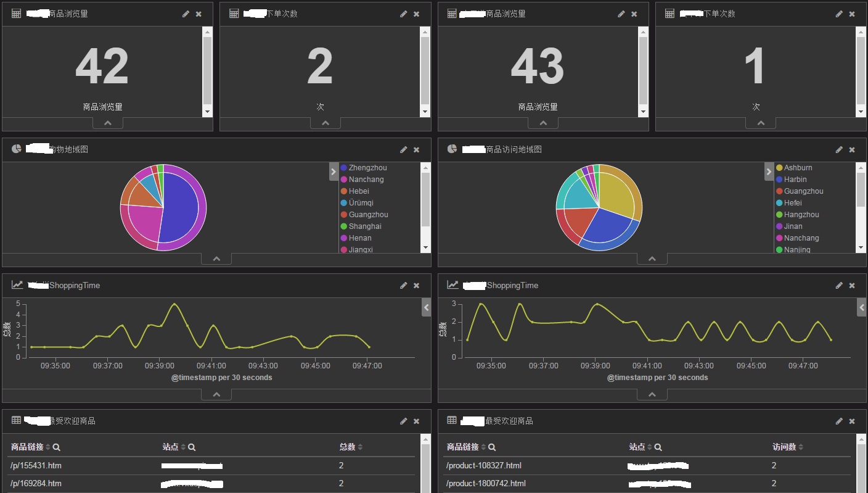The height and width of the screenshot is (493, 868).
Task: Open 站点 filter search in 总数 table
Action: 192,447
